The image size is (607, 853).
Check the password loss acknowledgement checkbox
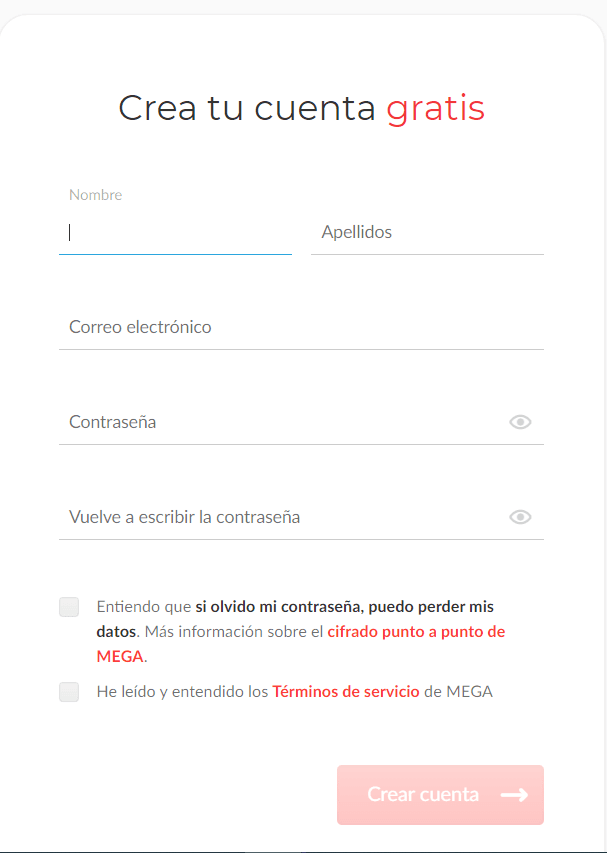(69, 607)
